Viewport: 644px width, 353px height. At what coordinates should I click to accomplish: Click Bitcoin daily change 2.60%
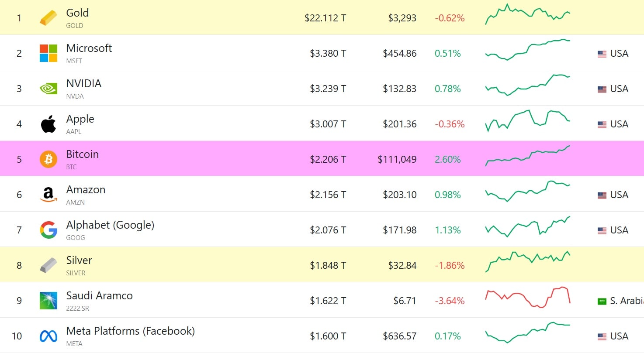point(448,160)
